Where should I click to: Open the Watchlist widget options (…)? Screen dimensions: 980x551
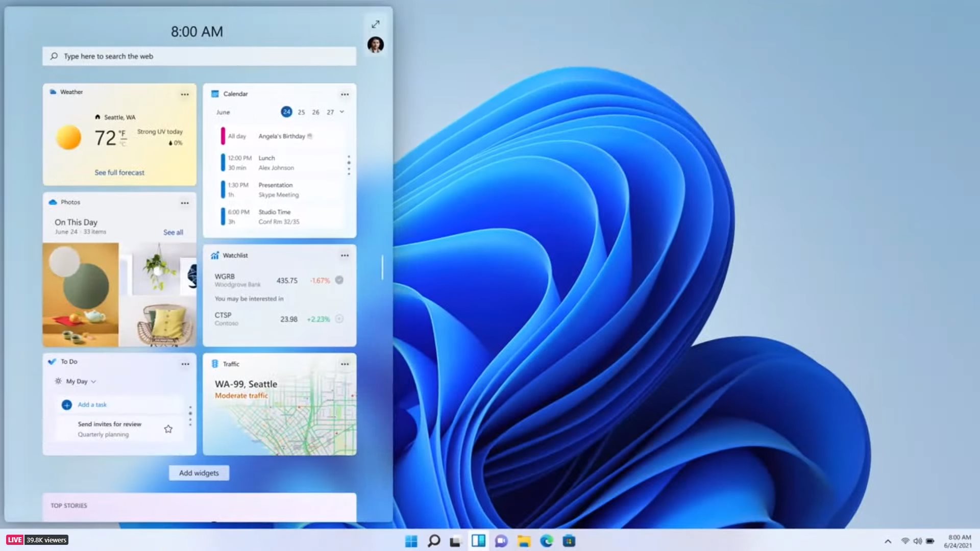345,255
